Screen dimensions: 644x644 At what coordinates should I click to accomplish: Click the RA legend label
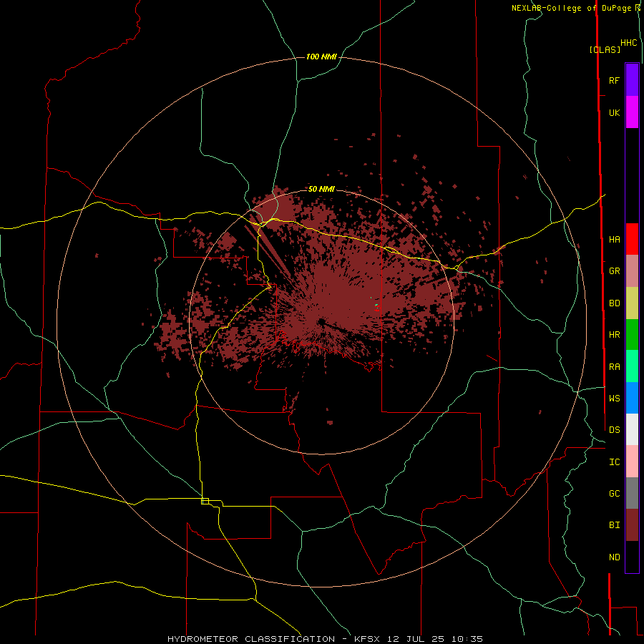(x=614, y=367)
